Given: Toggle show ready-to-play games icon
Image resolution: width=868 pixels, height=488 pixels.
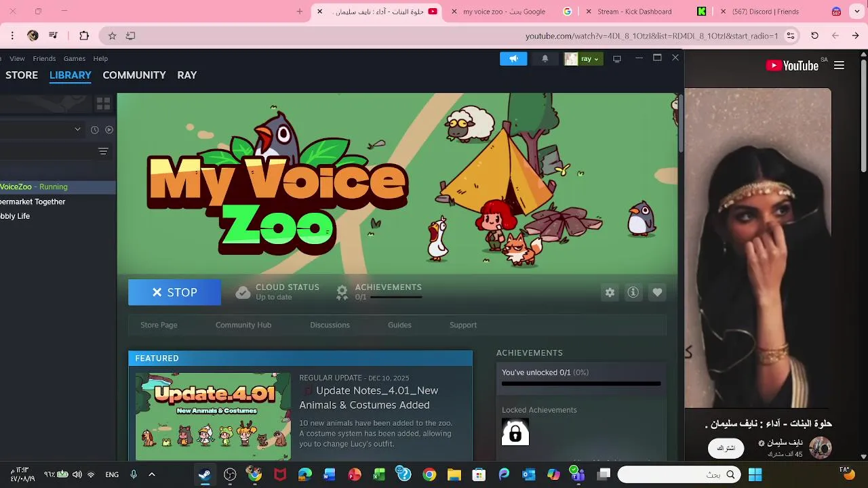Looking at the screenshot, I should coord(109,129).
